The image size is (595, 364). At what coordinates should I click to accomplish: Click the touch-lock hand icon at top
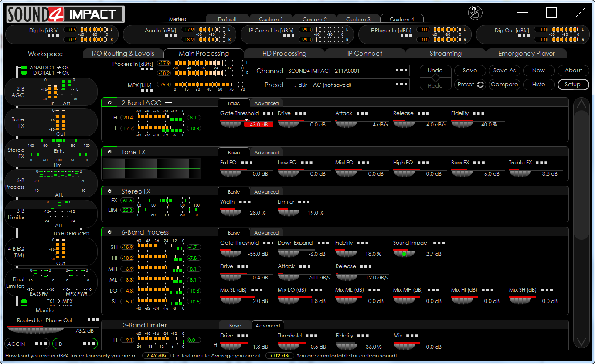(475, 13)
